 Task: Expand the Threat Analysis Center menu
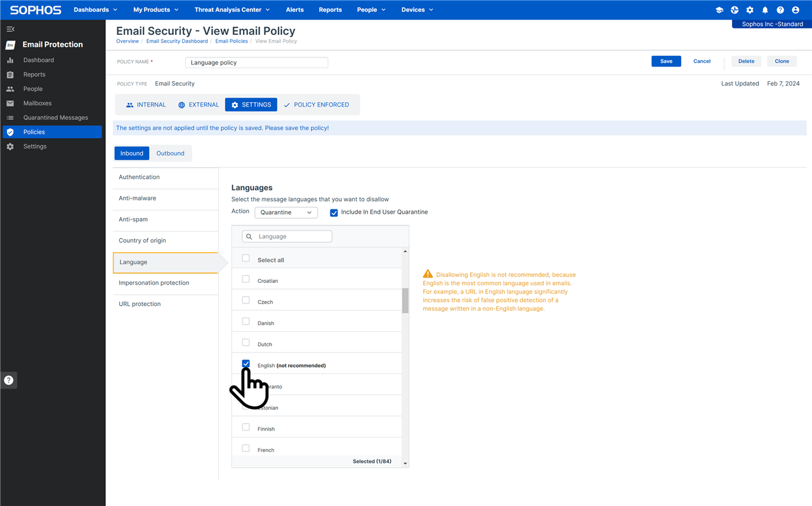click(232, 10)
